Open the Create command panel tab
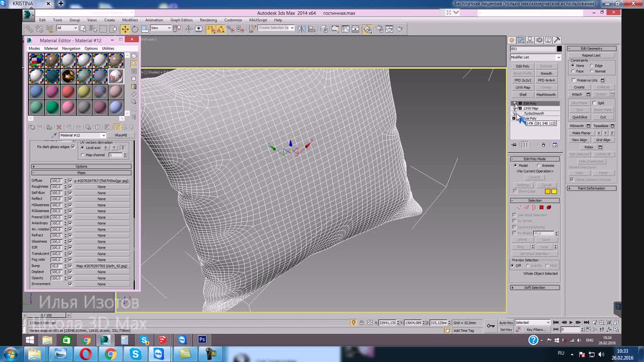This screenshot has height=362, width=644. pos(512,40)
